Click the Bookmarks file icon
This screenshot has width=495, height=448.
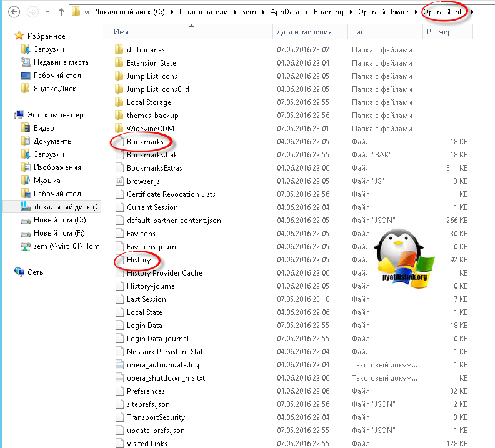(119, 142)
